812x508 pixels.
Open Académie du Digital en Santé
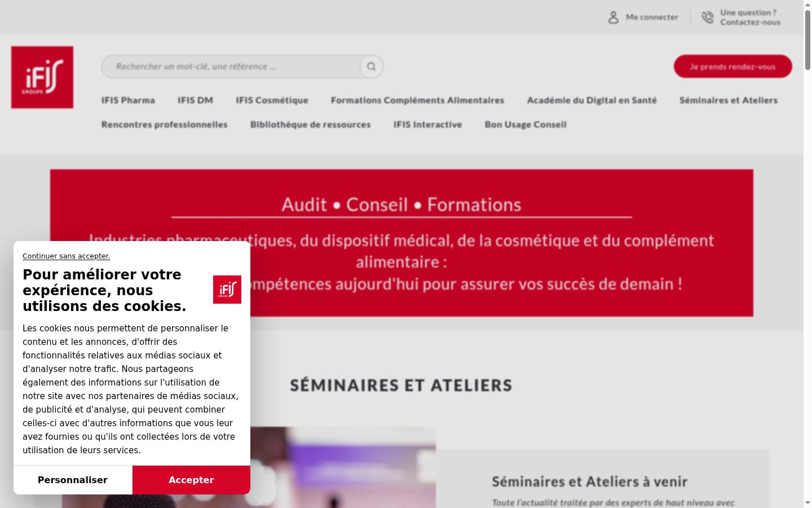592,100
